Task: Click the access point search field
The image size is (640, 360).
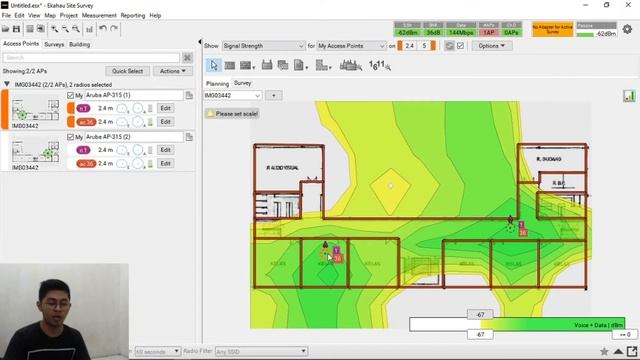Action: pyautogui.click(x=91, y=58)
